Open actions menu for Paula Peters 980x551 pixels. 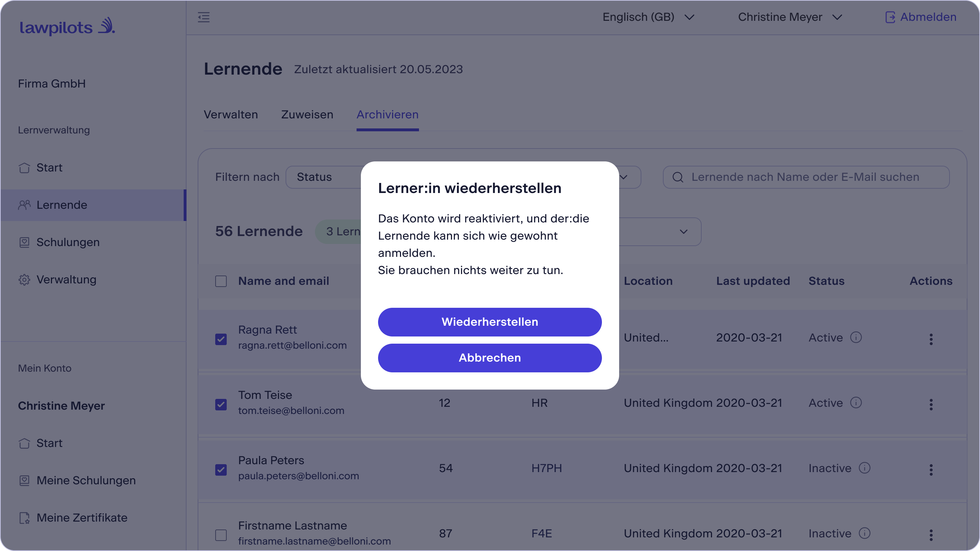931,470
